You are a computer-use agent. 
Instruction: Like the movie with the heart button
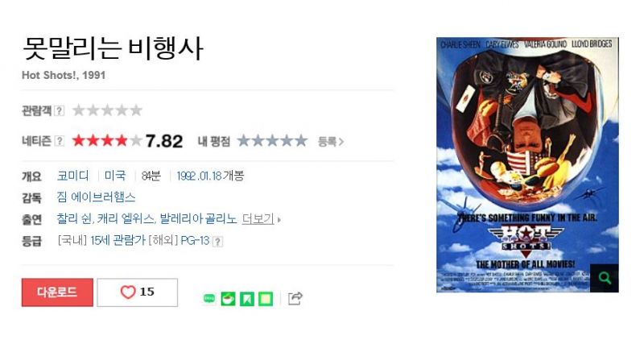[x=138, y=292]
